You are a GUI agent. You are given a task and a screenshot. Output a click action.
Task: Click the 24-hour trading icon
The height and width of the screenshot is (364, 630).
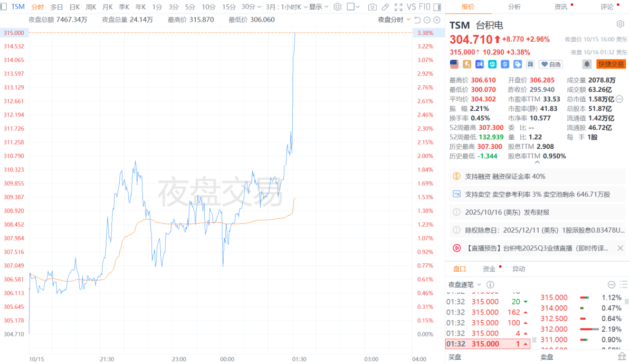480,64
